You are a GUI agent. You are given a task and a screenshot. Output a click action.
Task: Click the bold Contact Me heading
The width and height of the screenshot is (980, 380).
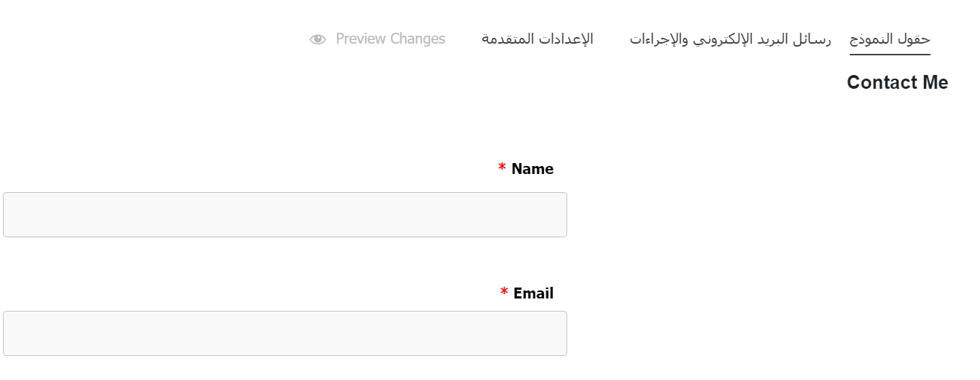(897, 82)
